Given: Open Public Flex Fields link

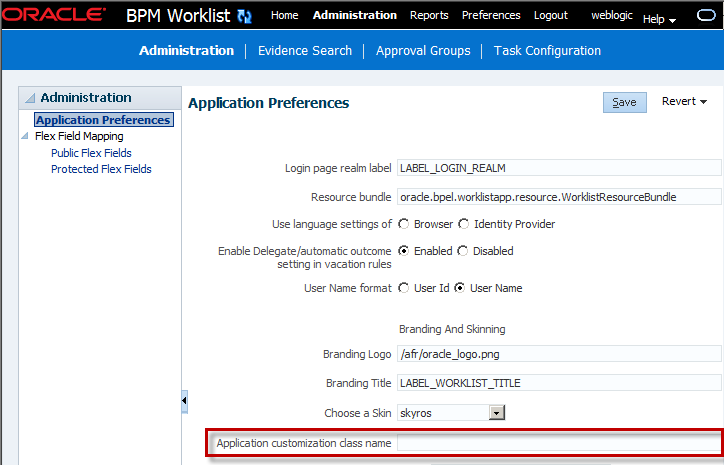Looking at the screenshot, I should 91,153.
